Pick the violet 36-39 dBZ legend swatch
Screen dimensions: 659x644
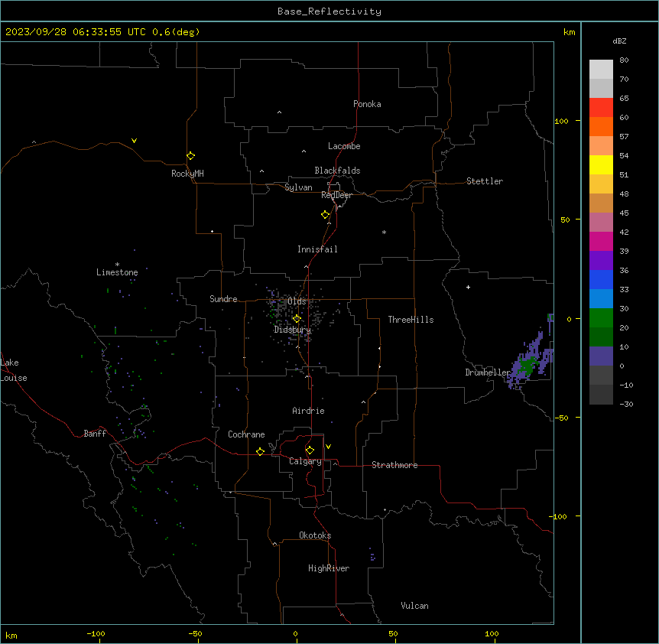[x=601, y=260]
